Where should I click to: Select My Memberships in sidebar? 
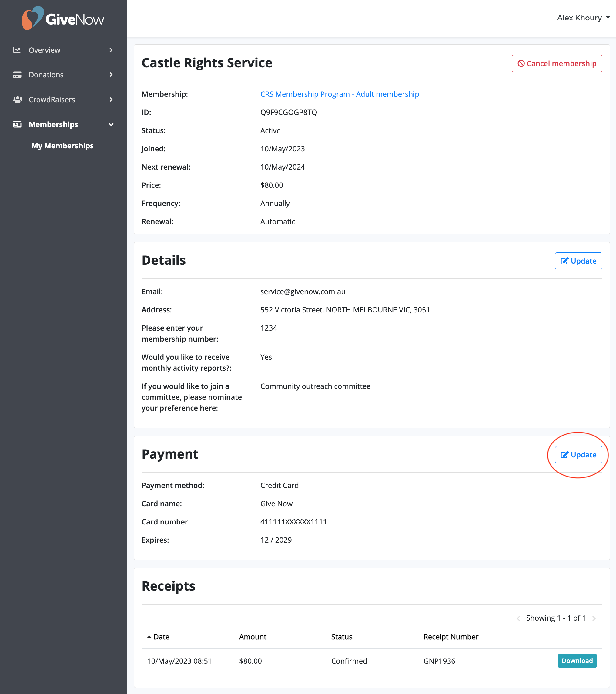(62, 146)
